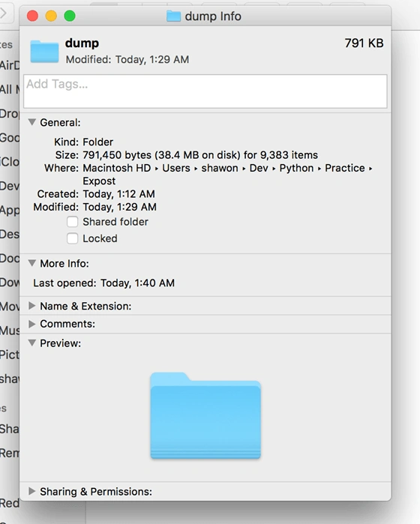Click the dump folder name text
This screenshot has width=420, height=524.
click(x=82, y=43)
